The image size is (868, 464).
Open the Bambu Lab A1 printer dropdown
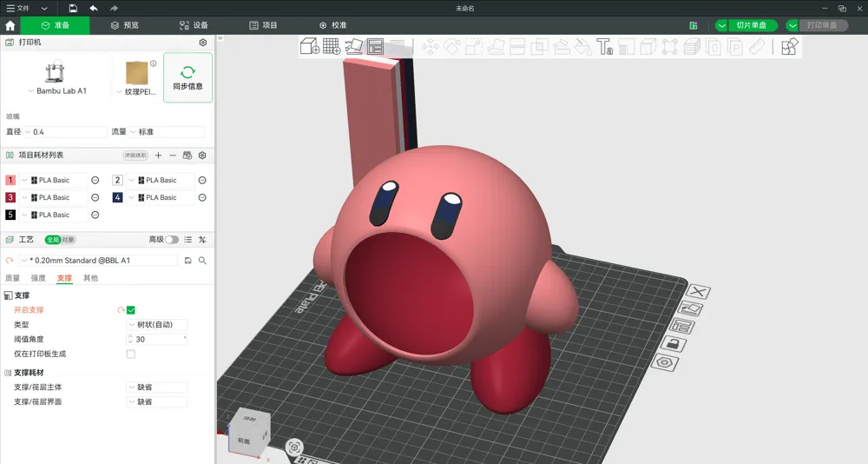click(57, 91)
